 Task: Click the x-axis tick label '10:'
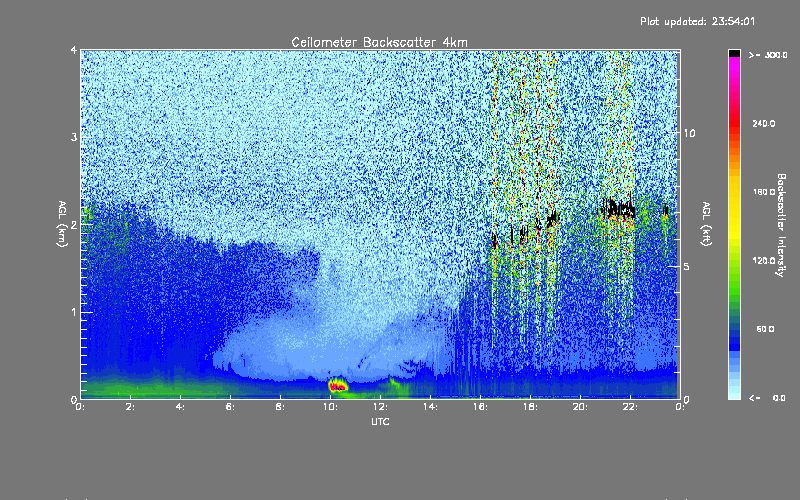330,407
